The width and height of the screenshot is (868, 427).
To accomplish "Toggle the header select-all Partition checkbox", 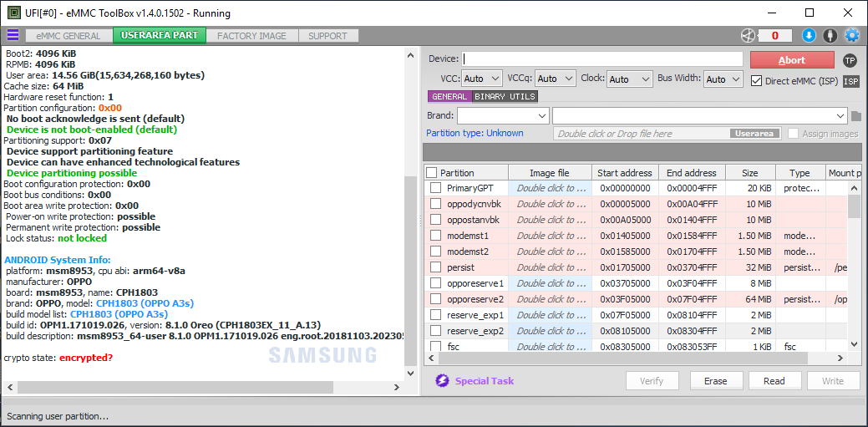I will click(432, 173).
